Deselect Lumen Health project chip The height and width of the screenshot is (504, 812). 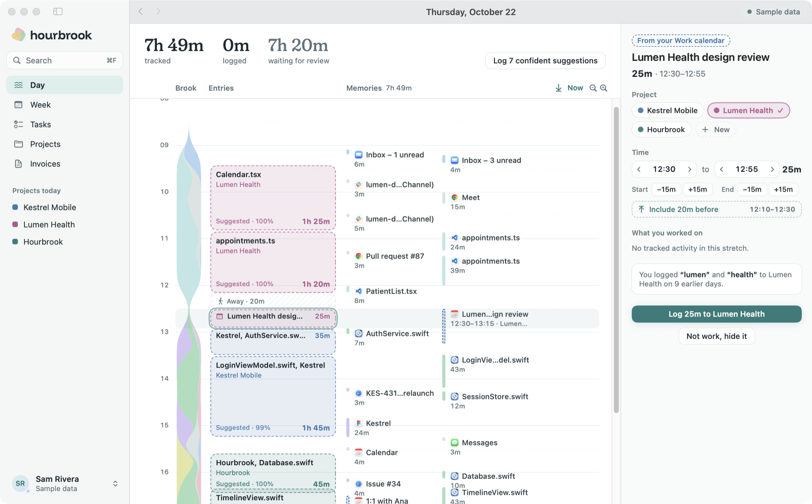tap(748, 110)
